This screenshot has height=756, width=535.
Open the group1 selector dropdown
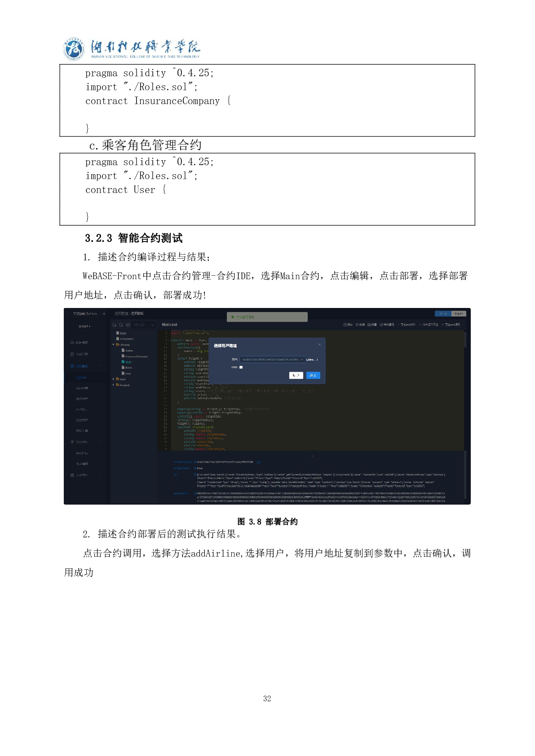[84, 326]
